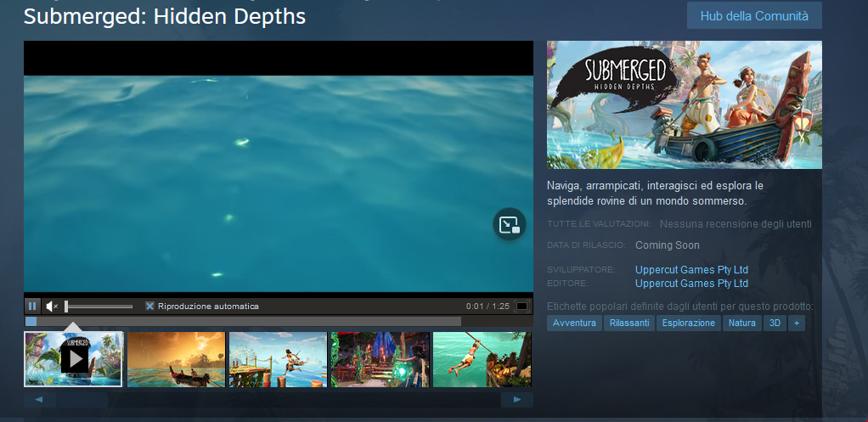Open publisher Uppercut Games Pty Ltd link
Screen dimensions: 868x422
point(691,284)
